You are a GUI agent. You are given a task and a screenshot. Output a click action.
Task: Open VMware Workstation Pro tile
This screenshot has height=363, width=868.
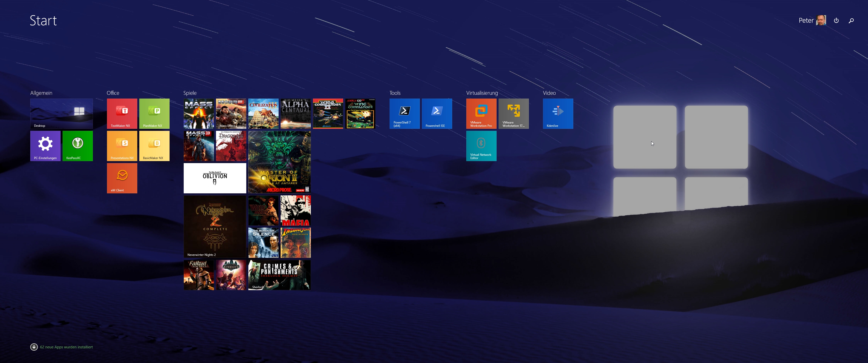[481, 113]
